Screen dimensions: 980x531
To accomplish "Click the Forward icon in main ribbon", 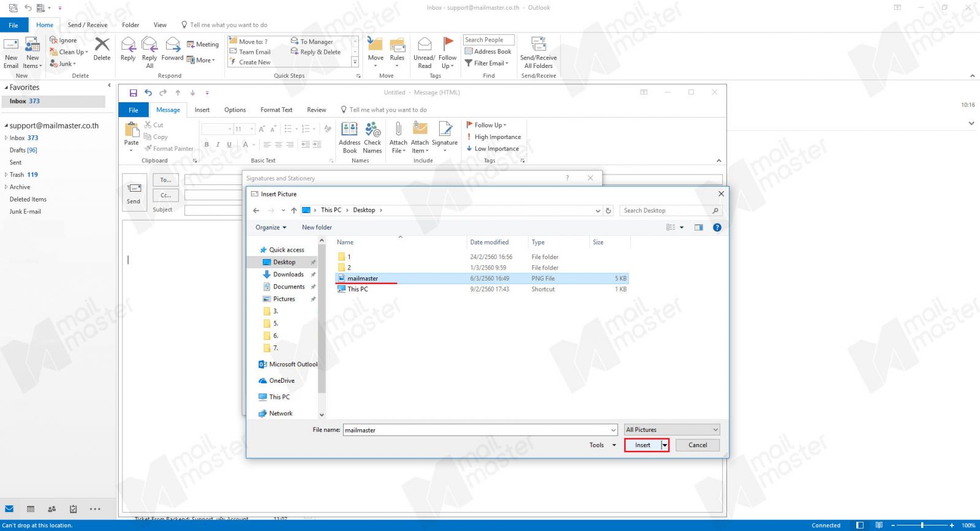I will [173, 45].
